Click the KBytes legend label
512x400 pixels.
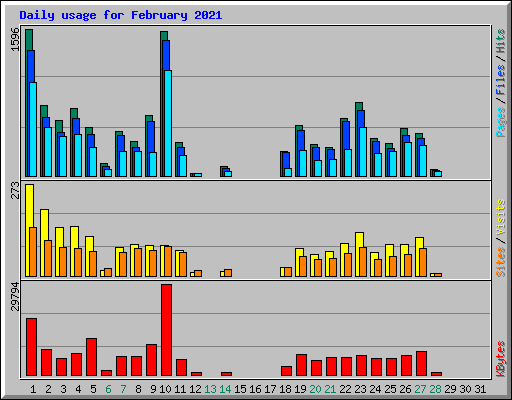(x=501, y=359)
